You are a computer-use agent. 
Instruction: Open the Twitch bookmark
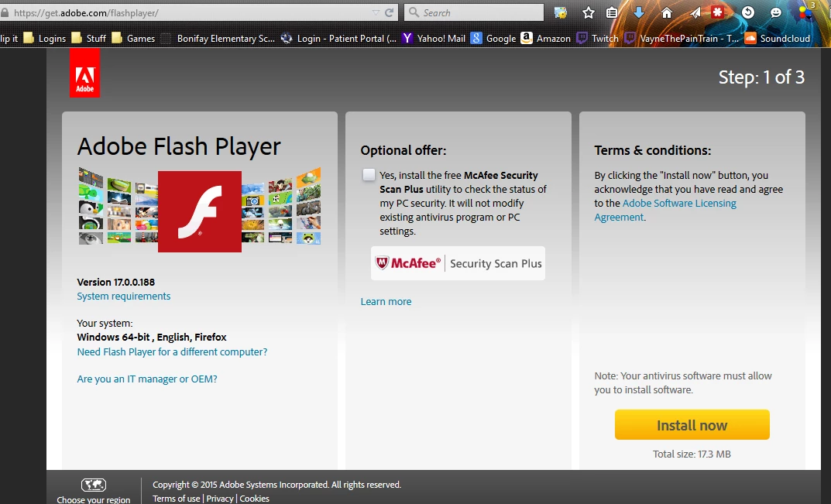click(x=597, y=38)
